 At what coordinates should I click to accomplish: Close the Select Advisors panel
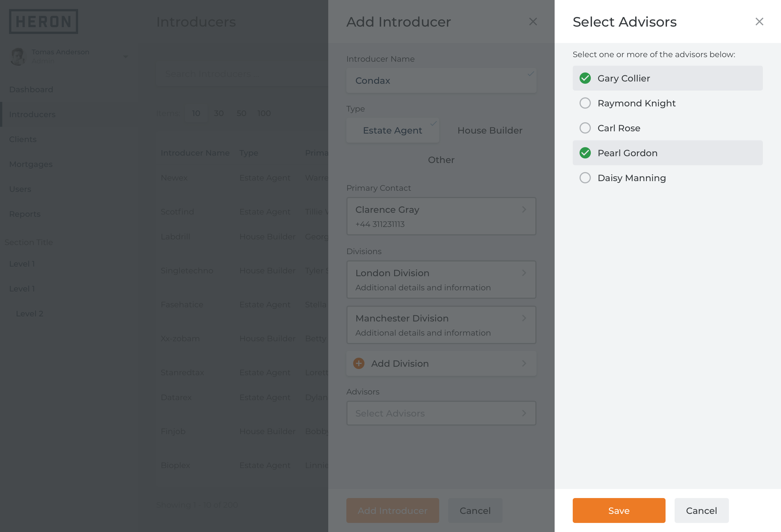pyautogui.click(x=759, y=22)
